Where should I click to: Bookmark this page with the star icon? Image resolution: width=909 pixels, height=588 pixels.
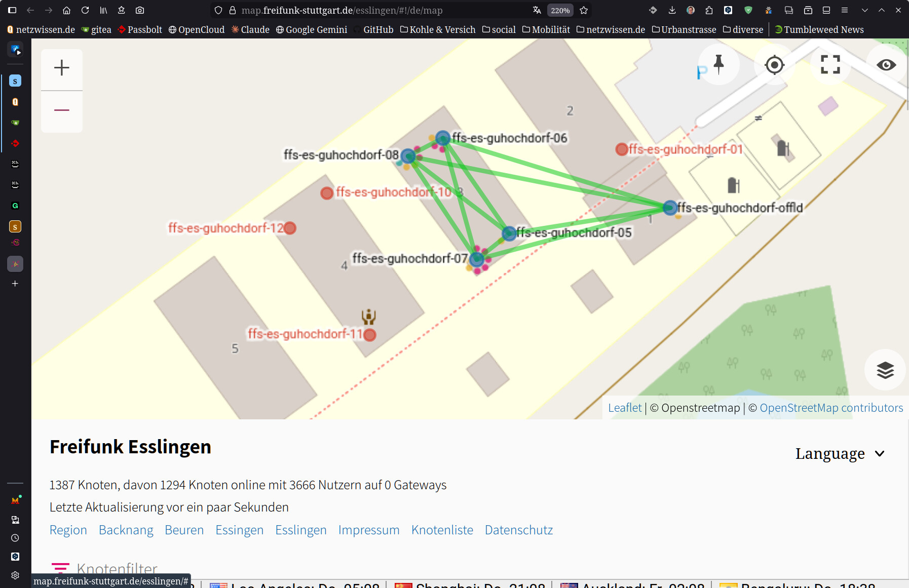[584, 10]
